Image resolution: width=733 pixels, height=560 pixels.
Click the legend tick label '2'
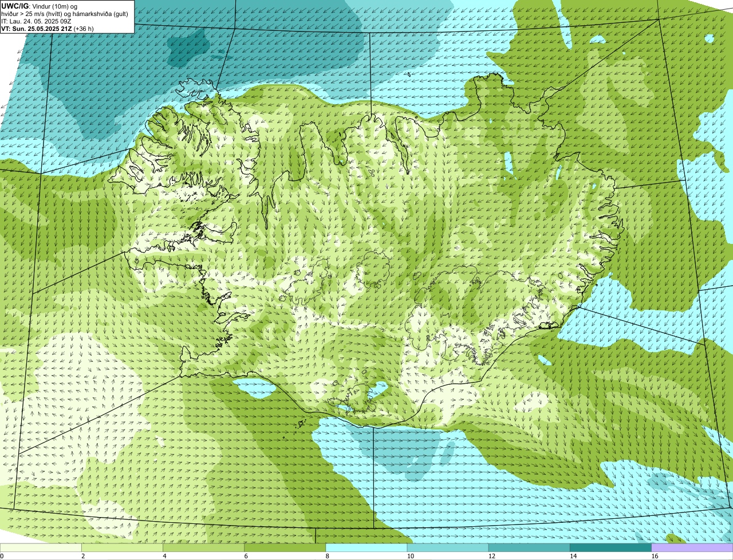(x=83, y=556)
